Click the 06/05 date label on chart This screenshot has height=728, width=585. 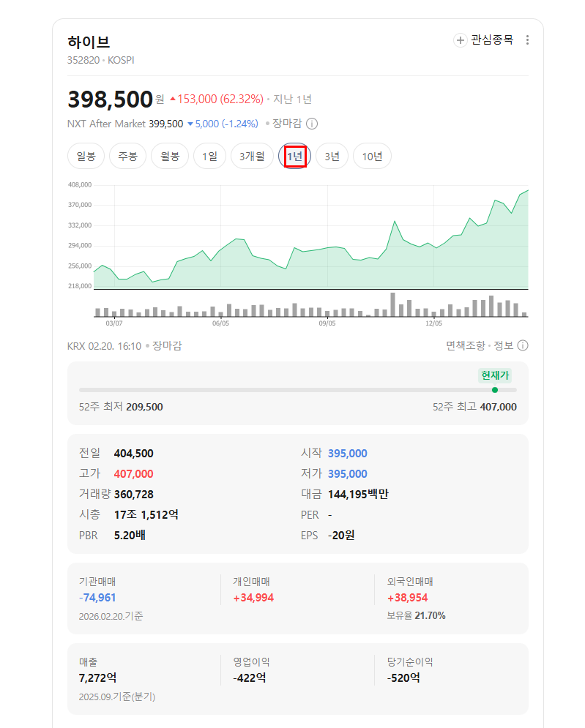tap(220, 323)
